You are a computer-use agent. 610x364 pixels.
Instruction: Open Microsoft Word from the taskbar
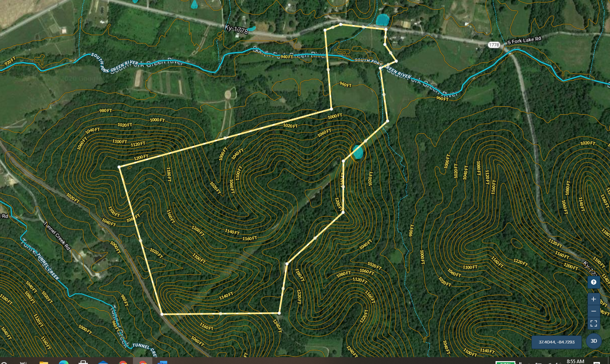coord(162,362)
